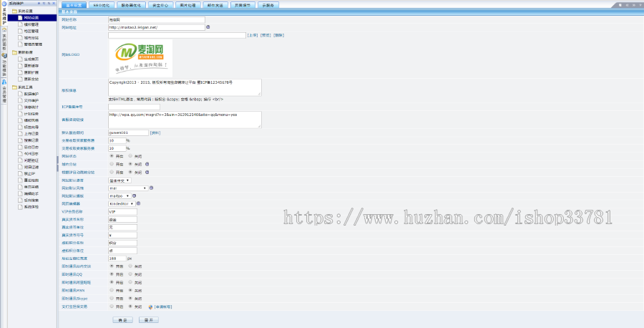644x328 pixels.
Task: Open help icon beside the website URL field
Action: pos(208,27)
